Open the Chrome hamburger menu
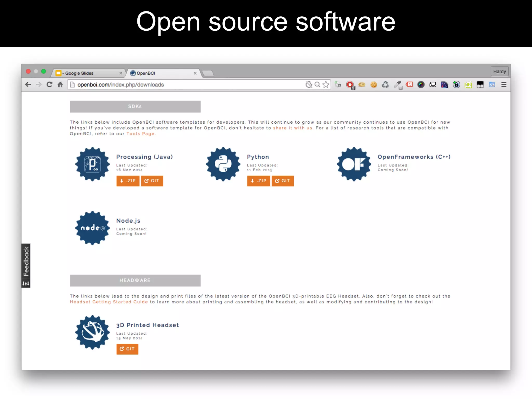The image size is (532, 399). [504, 84]
